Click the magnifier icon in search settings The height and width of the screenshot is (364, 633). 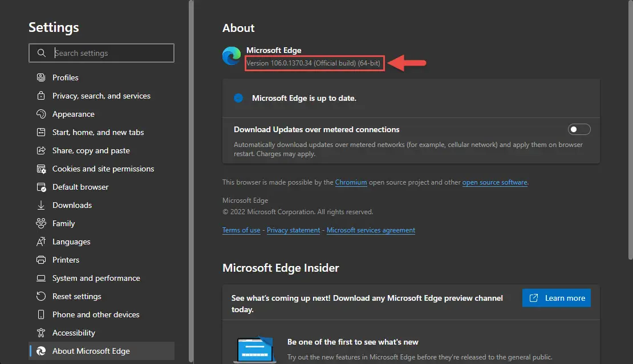[x=41, y=53]
